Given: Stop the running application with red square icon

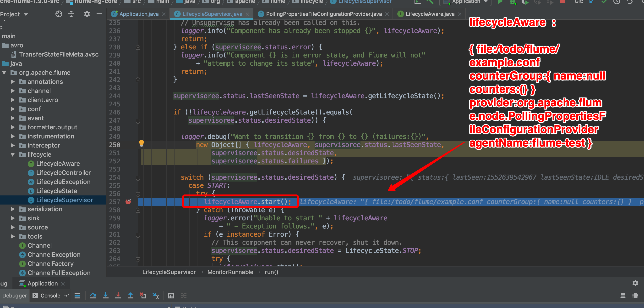Looking at the screenshot, I should [563, 2].
